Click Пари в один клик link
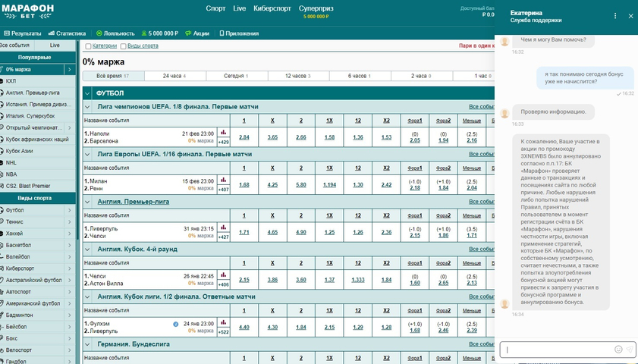The image size is (638, 364). tap(476, 46)
